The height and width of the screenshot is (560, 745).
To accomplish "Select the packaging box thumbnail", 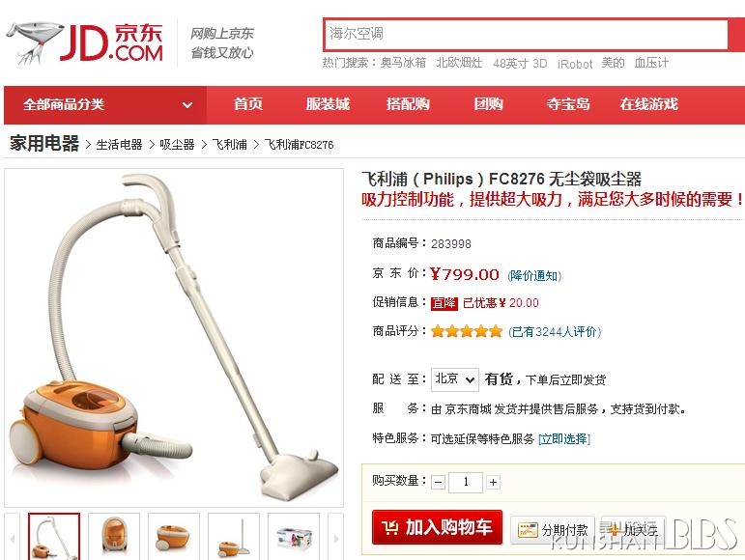I will [294, 538].
